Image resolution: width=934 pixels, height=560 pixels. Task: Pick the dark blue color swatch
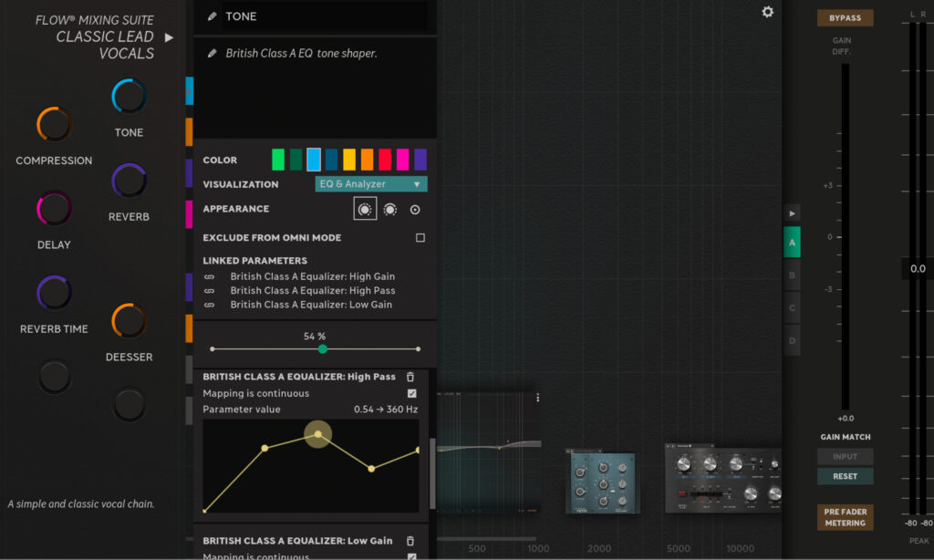click(332, 160)
